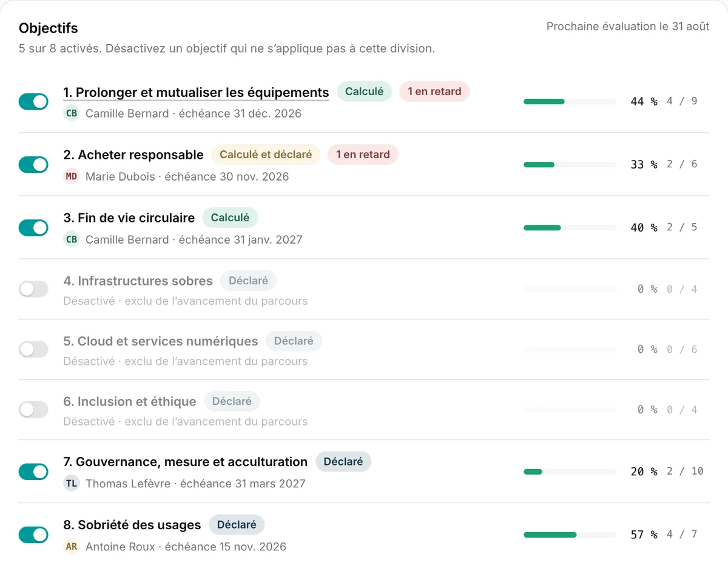Click the 1 en retard badge on objective 1

point(434,92)
